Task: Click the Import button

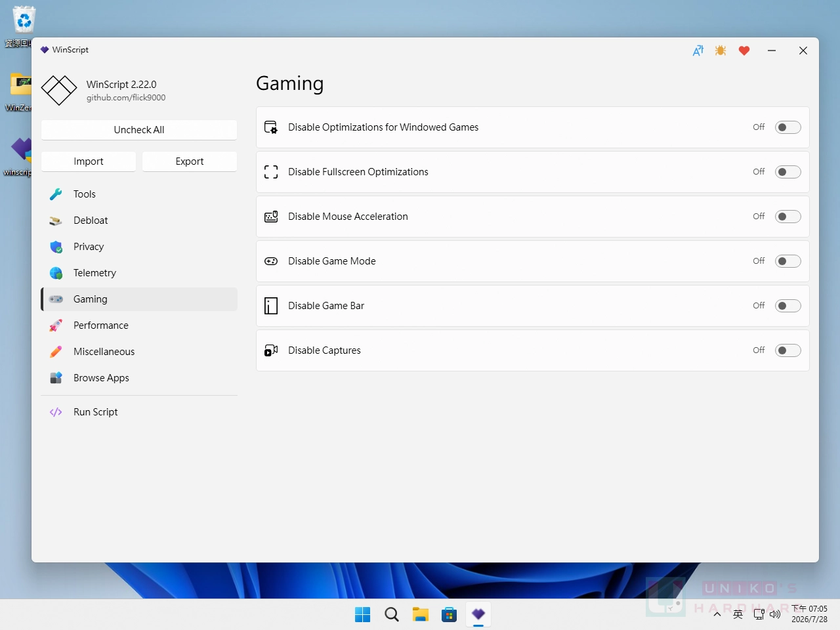Action: [x=89, y=161]
